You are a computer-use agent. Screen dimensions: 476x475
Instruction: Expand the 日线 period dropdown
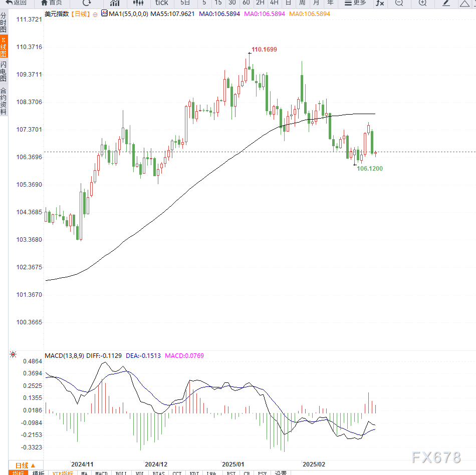pos(26,465)
